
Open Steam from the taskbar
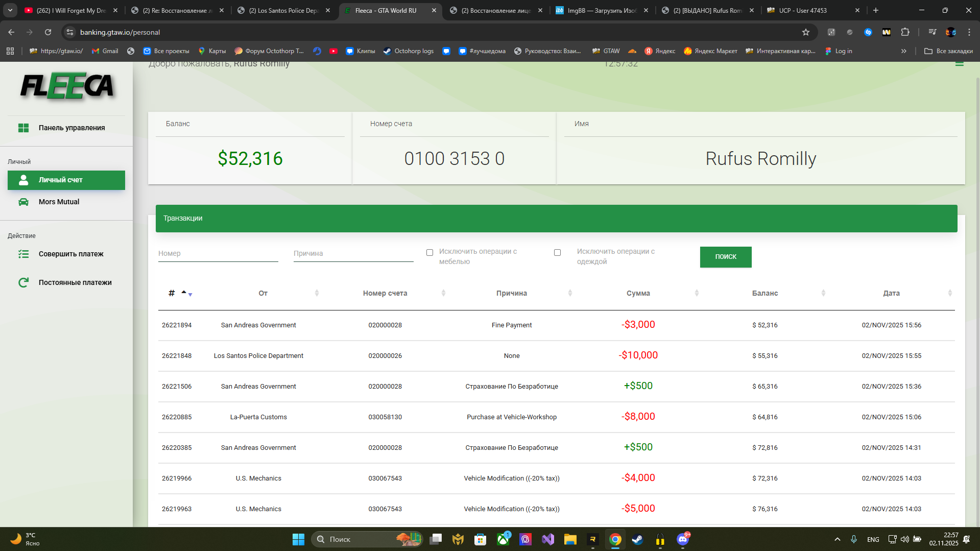(x=637, y=539)
